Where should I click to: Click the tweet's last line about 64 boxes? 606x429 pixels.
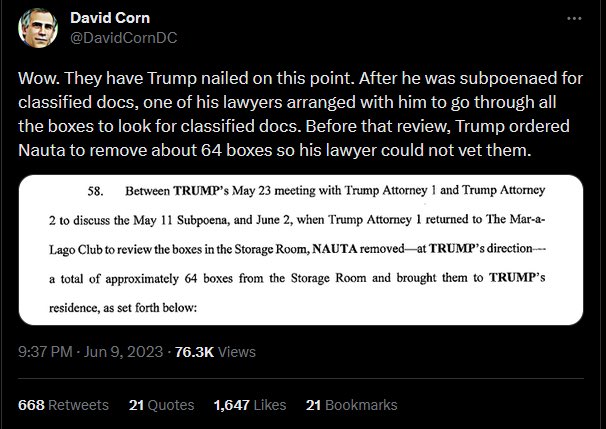275,150
